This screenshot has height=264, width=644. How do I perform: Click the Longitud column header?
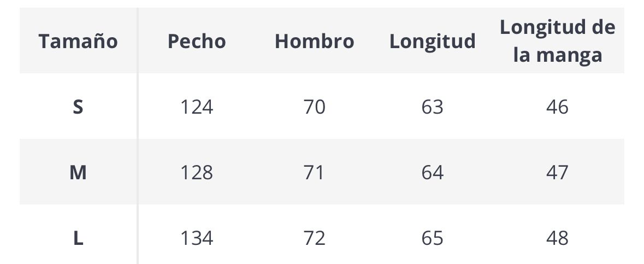tap(432, 42)
